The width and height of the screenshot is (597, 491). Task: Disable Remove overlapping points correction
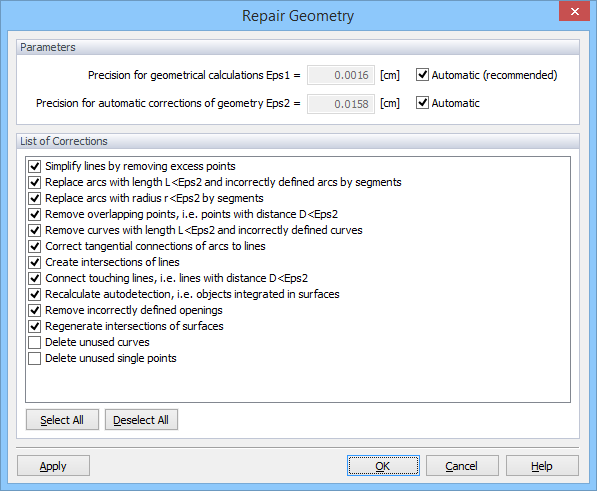pos(35,214)
